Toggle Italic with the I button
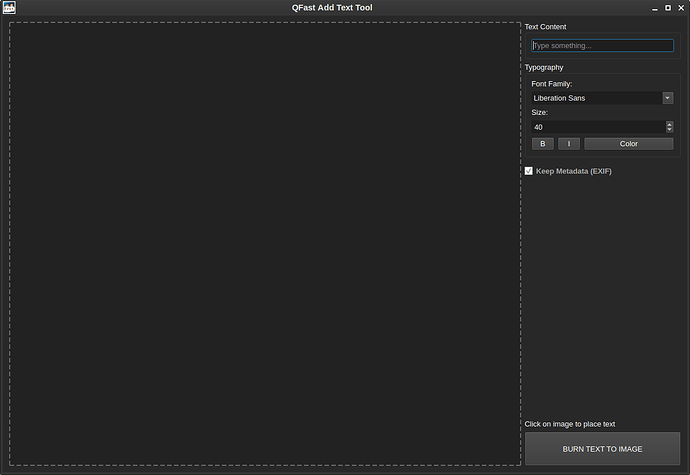The width and height of the screenshot is (690, 475). pos(569,144)
